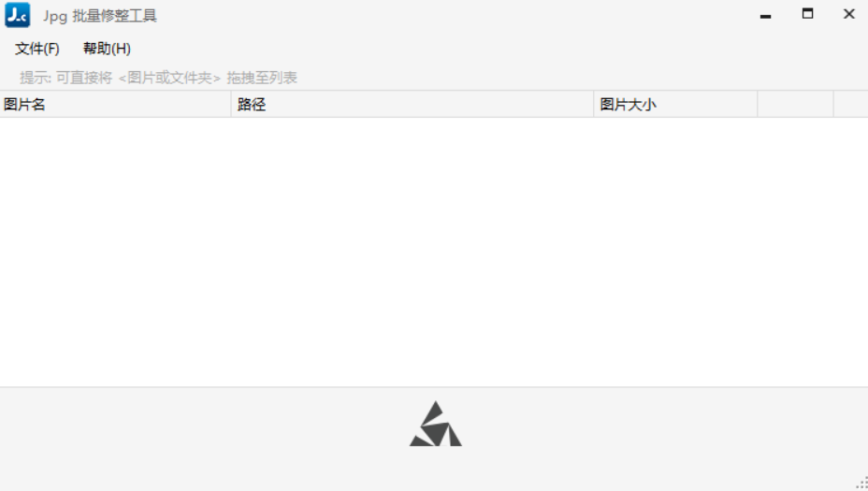
Task: Click inside the empty image list area
Action: (x=434, y=252)
